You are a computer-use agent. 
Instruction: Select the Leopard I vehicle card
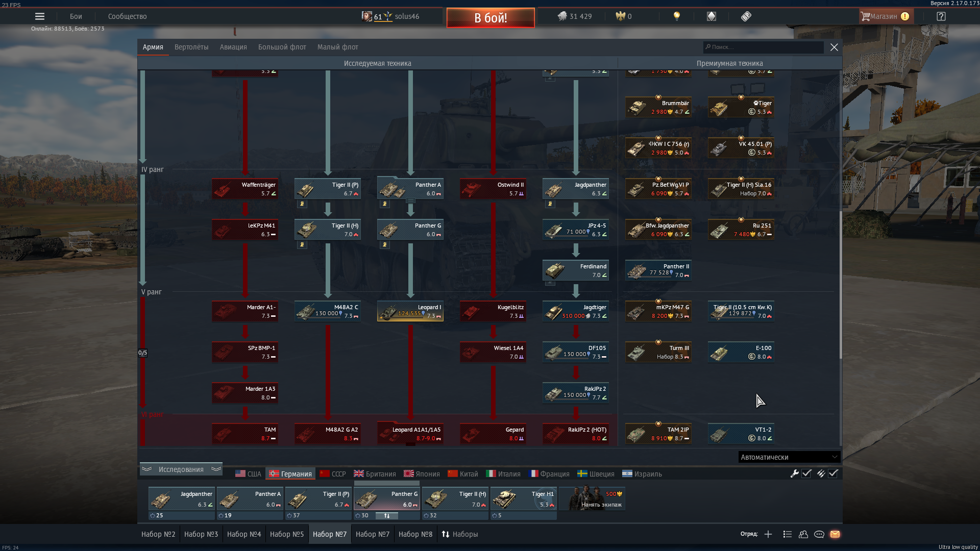410,311
